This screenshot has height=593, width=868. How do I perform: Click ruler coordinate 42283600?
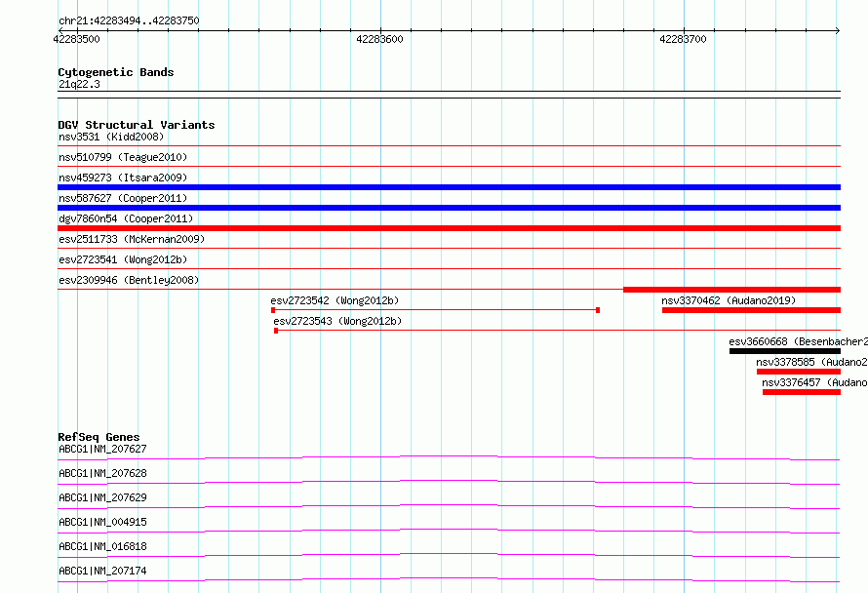pos(379,39)
